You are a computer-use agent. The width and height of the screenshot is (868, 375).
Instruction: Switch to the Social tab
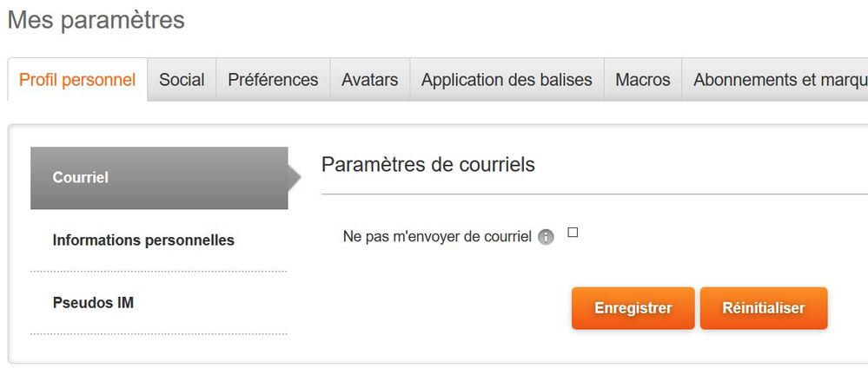pyautogui.click(x=182, y=80)
